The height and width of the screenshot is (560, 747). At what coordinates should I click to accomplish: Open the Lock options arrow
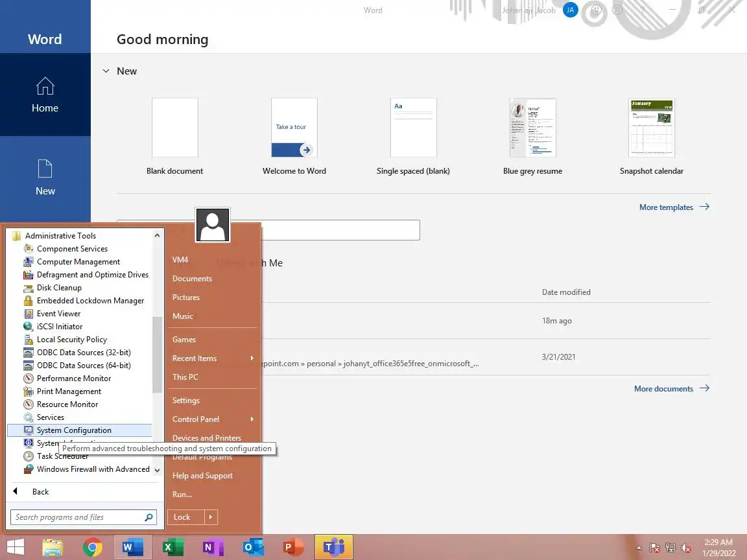(211, 517)
